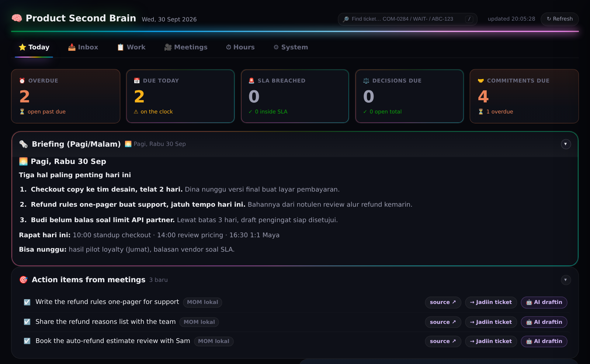Click the magnifier icon in search box
Image resolution: width=590 pixels, height=364 pixels.
(346, 19)
